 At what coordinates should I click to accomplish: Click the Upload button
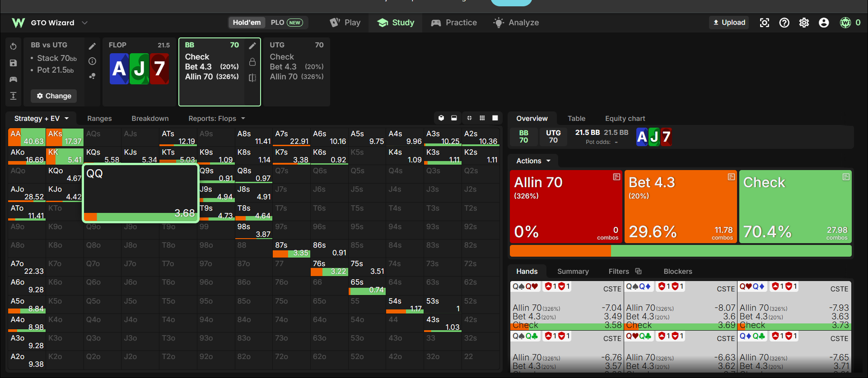click(729, 23)
